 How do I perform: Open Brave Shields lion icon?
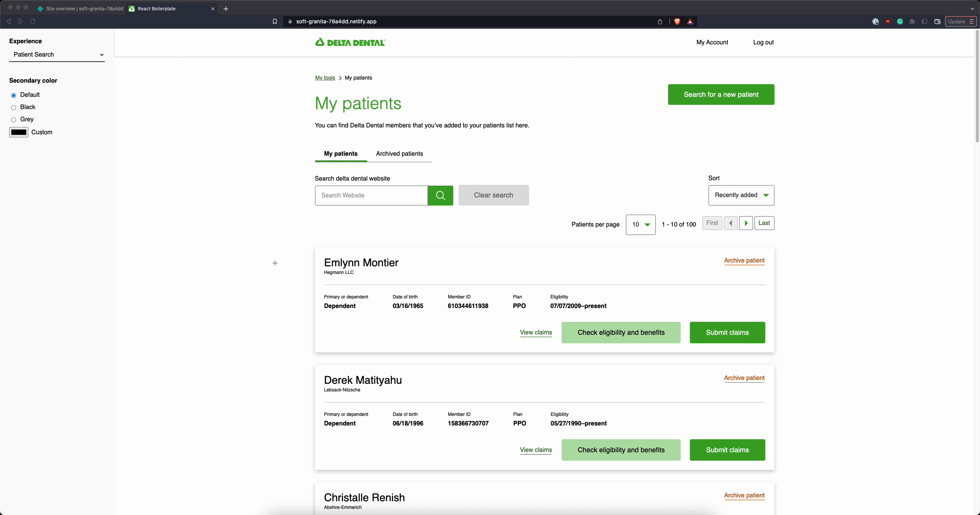[677, 21]
